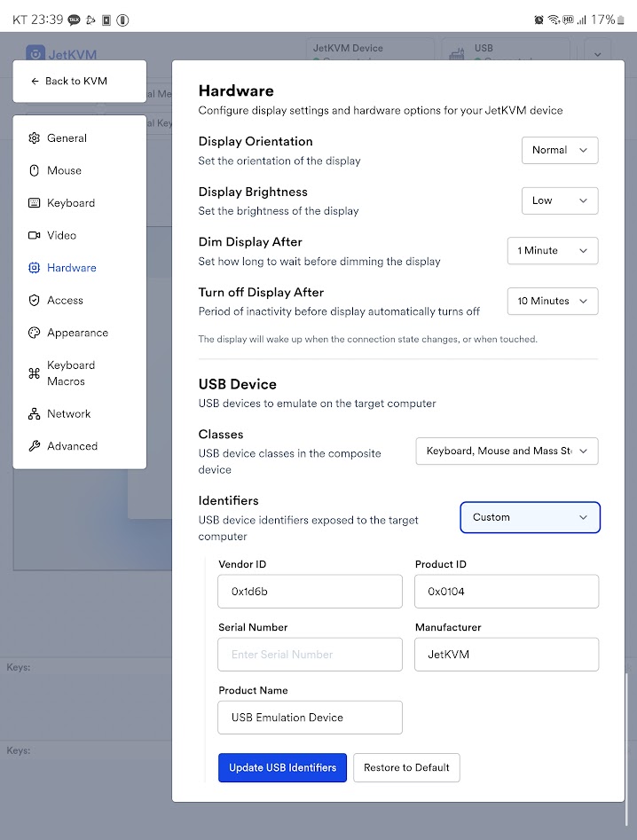Open Video settings section
The width and height of the screenshot is (637, 840).
(79, 235)
